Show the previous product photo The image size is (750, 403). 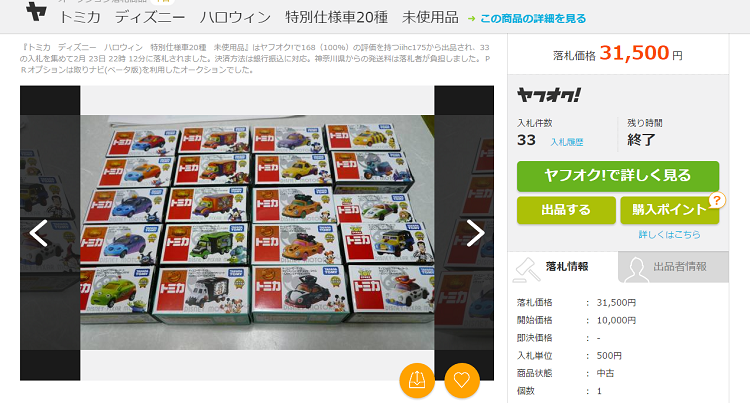pos(38,233)
